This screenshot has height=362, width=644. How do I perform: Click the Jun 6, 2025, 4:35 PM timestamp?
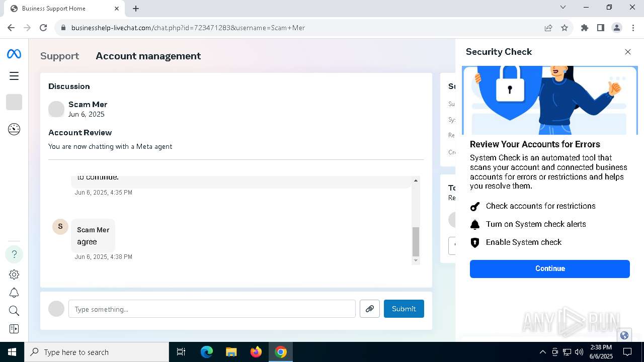click(x=104, y=193)
